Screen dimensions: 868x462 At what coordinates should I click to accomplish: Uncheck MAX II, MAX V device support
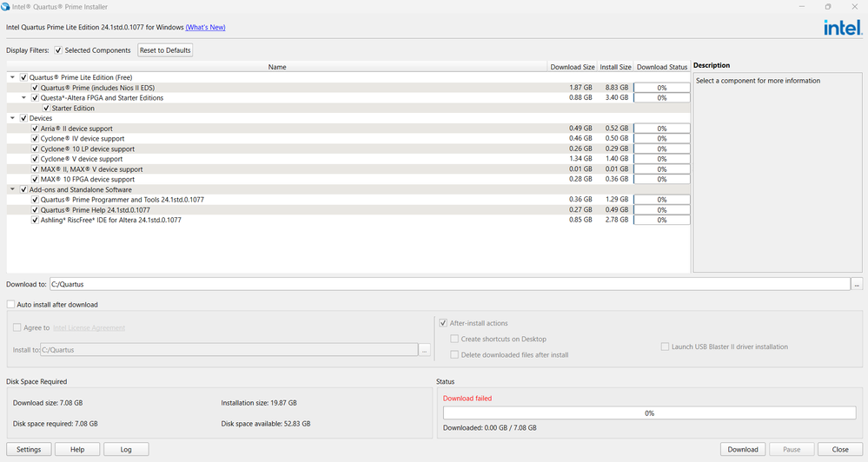35,169
